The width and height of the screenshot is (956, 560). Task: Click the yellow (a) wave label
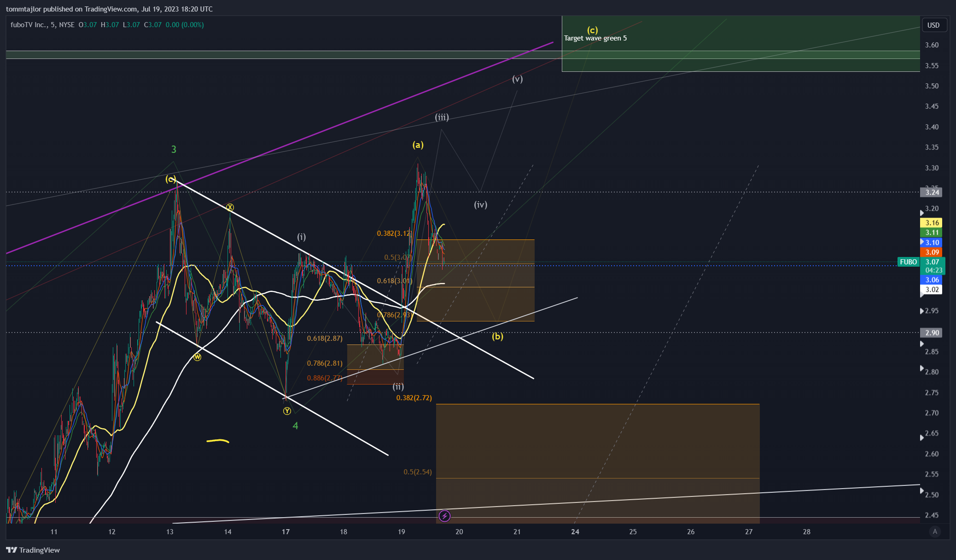click(418, 145)
